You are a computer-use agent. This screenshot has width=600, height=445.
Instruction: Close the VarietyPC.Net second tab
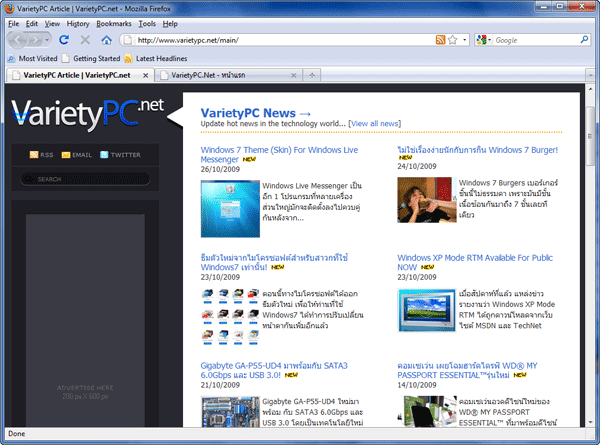[x=293, y=75]
